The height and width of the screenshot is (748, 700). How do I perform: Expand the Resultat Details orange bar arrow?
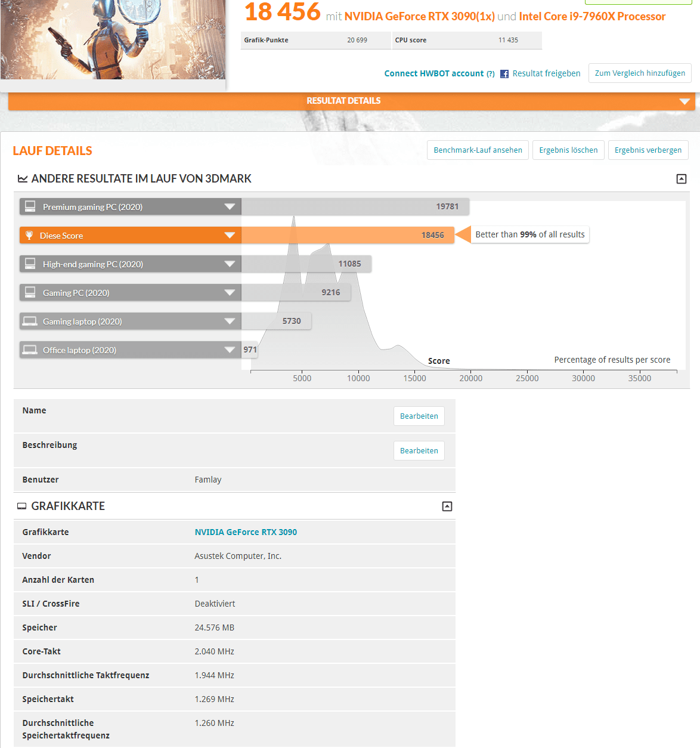(x=684, y=101)
